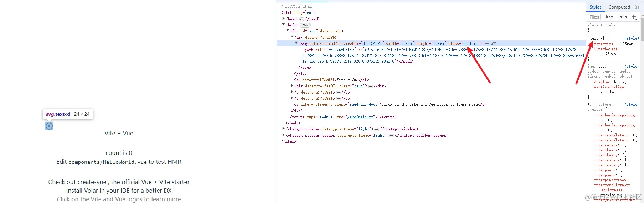
Task: Toggle .cls element classes panel
Action: pyautogui.click(x=622, y=17)
